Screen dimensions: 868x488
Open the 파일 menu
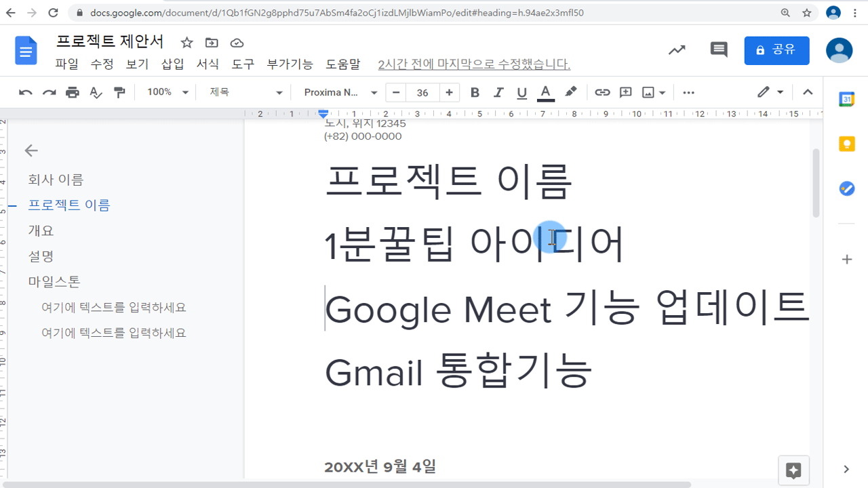[x=67, y=64]
